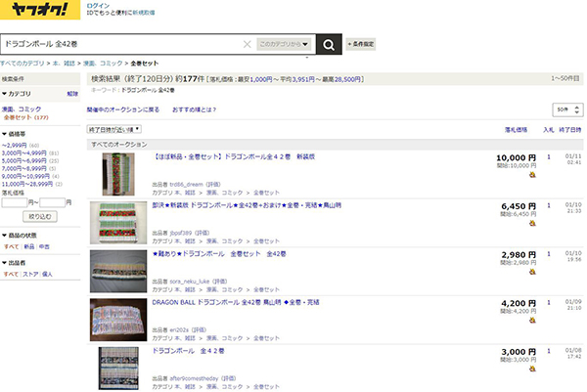Click the Yahoo Auctions ヤフオク! logo
587x392 pixels.
point(40,10)
